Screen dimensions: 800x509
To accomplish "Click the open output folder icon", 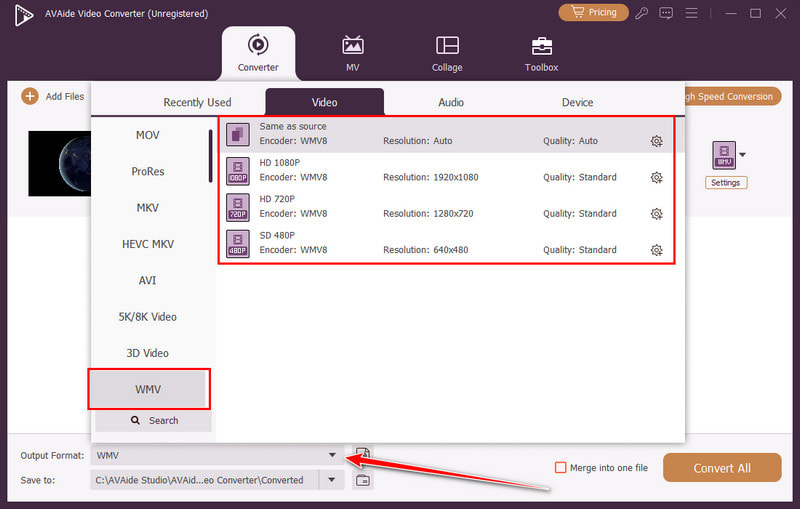I will pos(363,480).
